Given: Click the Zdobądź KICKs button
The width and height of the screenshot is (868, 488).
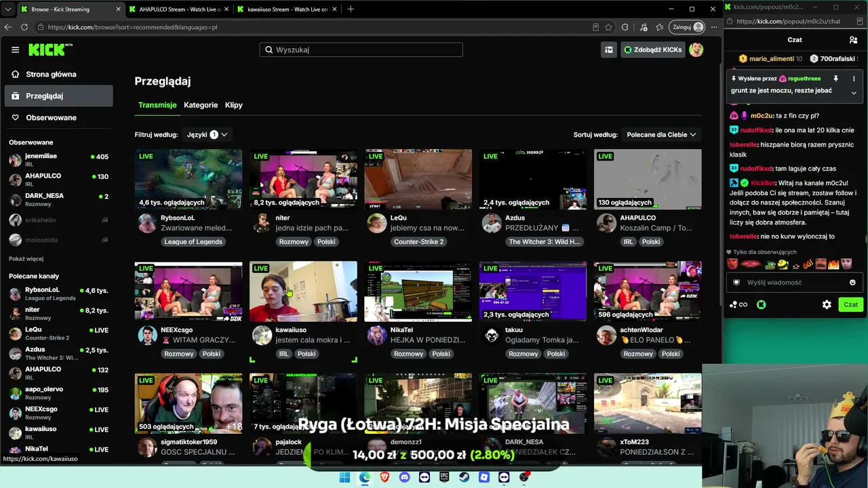Looking at the screenshot, I should coord(652,49).
